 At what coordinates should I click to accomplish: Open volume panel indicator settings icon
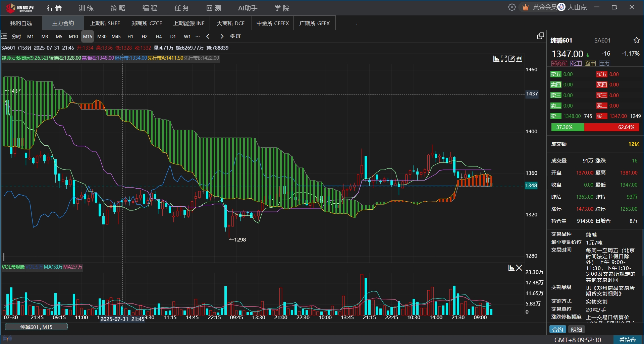[x=512, y=268]
